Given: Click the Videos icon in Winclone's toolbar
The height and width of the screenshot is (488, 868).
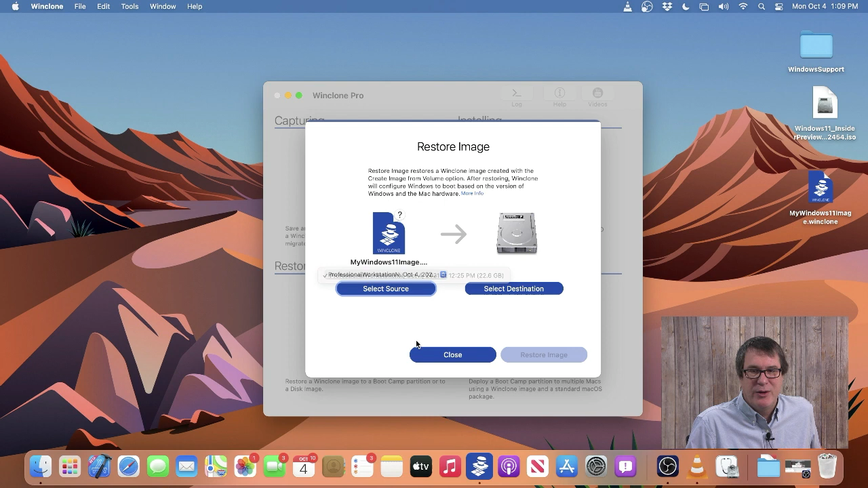Looking at the screenshot, I should (597, 95).
